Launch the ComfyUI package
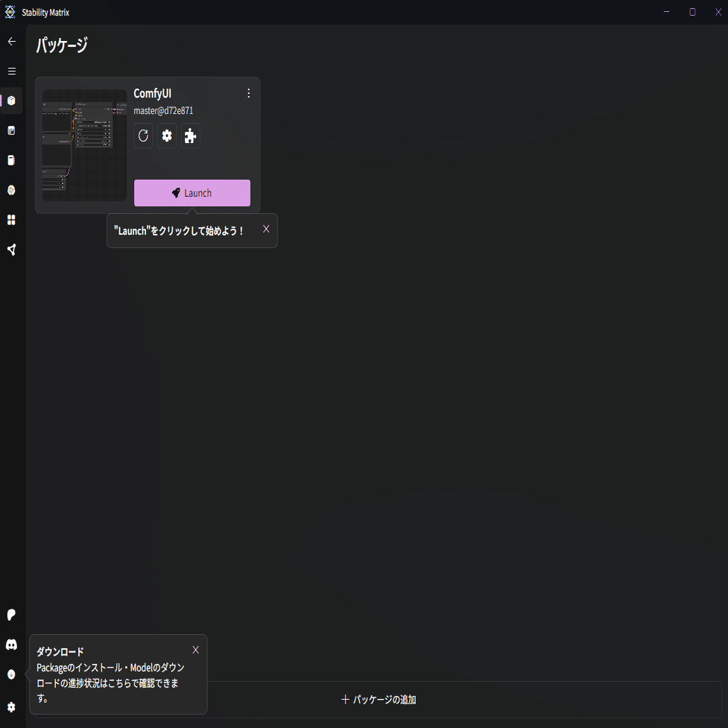Viewport: 728px width, 728px height. point(192,193)
